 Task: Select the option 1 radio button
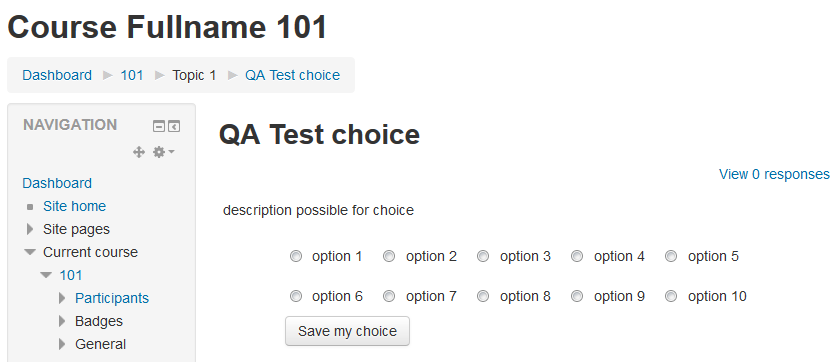pos(295,256)
